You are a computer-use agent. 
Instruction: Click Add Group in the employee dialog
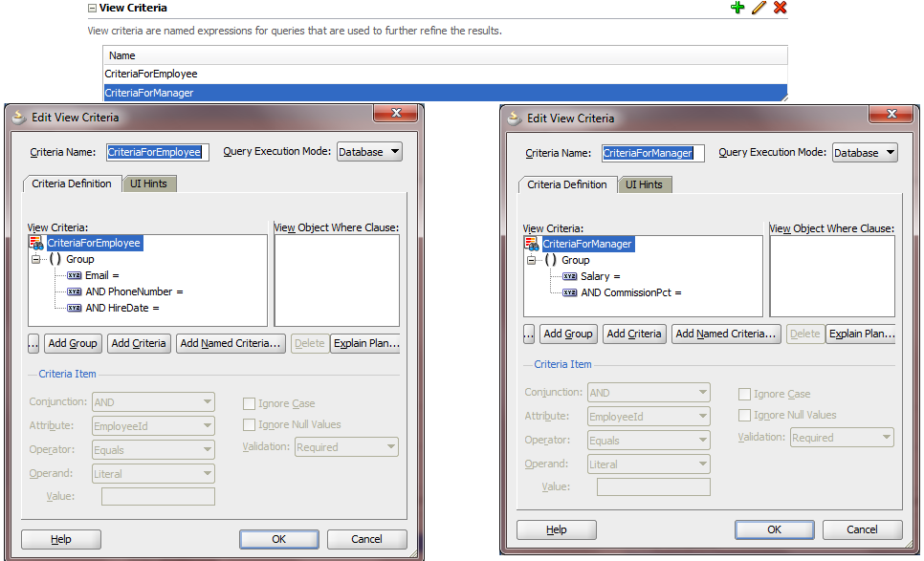pos(73,343)
